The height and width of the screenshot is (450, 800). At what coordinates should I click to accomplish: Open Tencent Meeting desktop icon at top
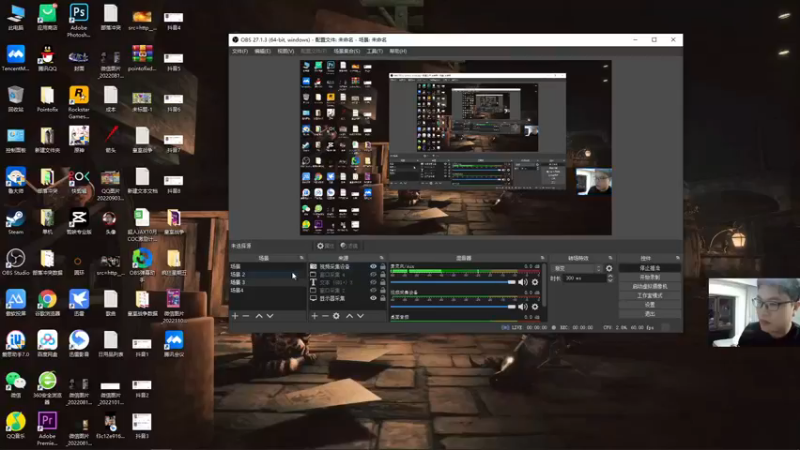coord(16,59)
